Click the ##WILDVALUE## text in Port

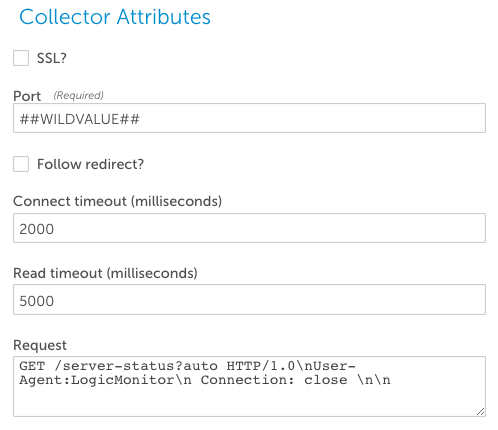click(79, 119)
